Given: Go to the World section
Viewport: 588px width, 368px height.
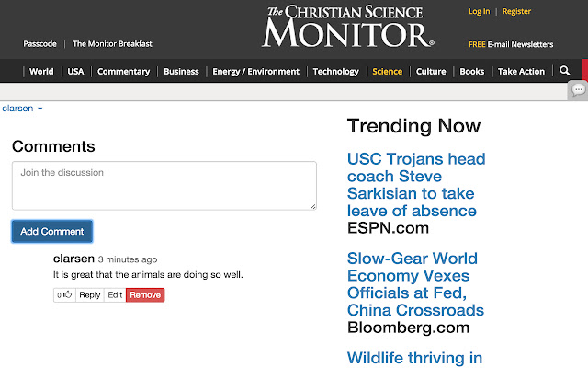Looking at the screenshot, I should tap(41, 72).
